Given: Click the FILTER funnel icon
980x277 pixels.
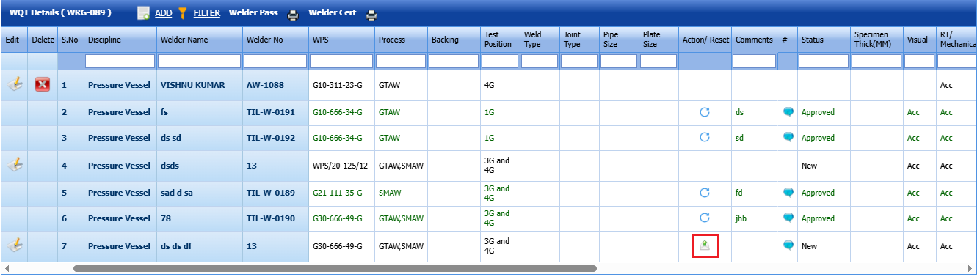Looking at the screenshot, I should (184, 13).
